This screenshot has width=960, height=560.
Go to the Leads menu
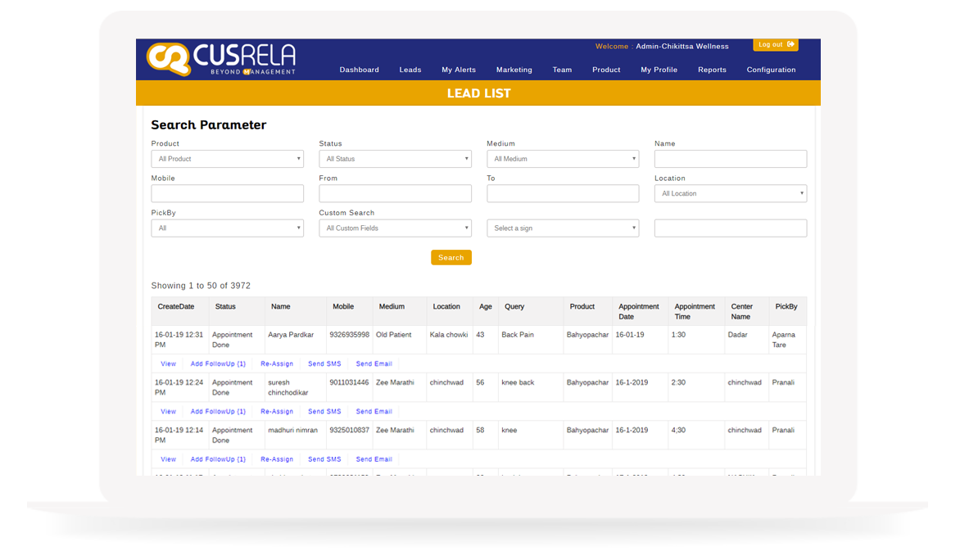tap(410, 70)
